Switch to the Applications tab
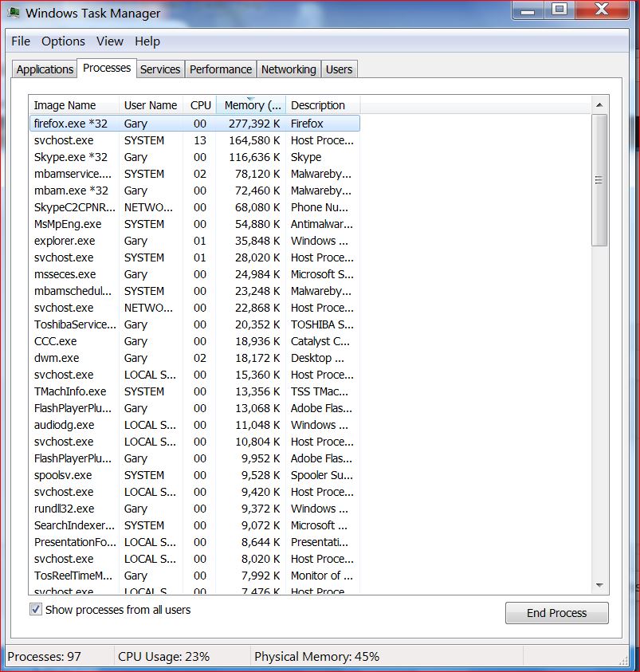 [x=45, y=69]
